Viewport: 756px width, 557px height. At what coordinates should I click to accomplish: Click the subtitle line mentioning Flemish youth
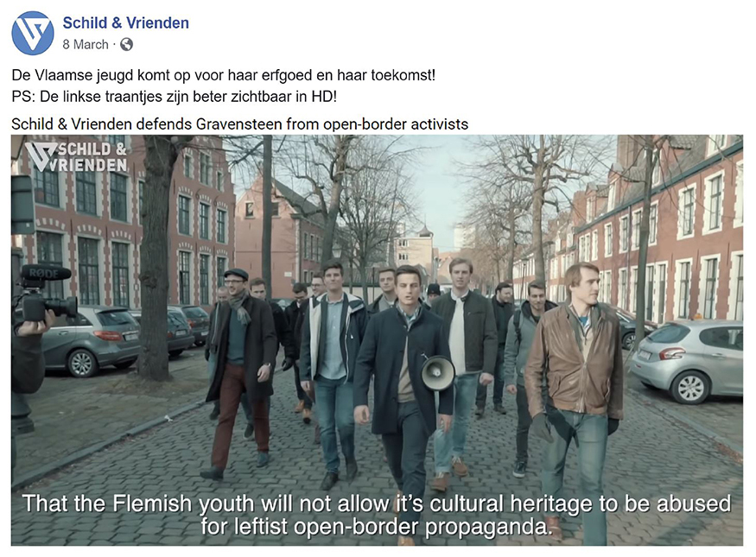point(377,503)
